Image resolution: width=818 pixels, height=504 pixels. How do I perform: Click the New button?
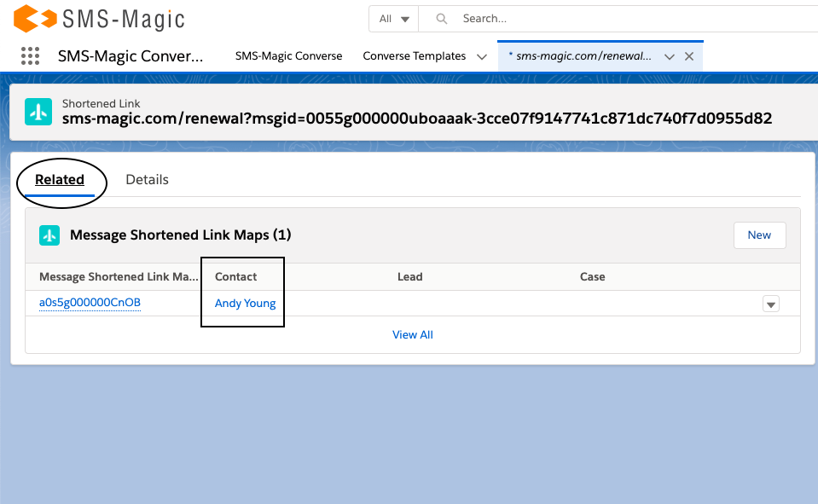tap(759, 235)
